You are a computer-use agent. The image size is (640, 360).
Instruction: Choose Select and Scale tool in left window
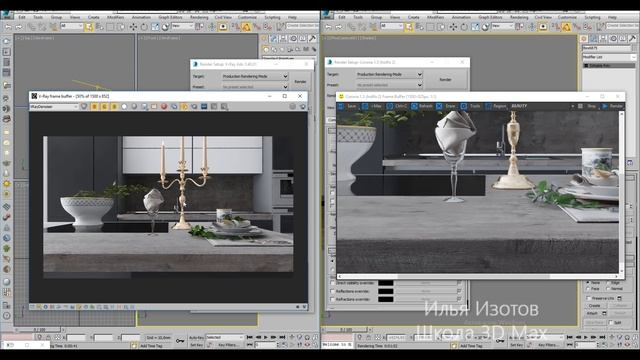click(x=155, y=27)
